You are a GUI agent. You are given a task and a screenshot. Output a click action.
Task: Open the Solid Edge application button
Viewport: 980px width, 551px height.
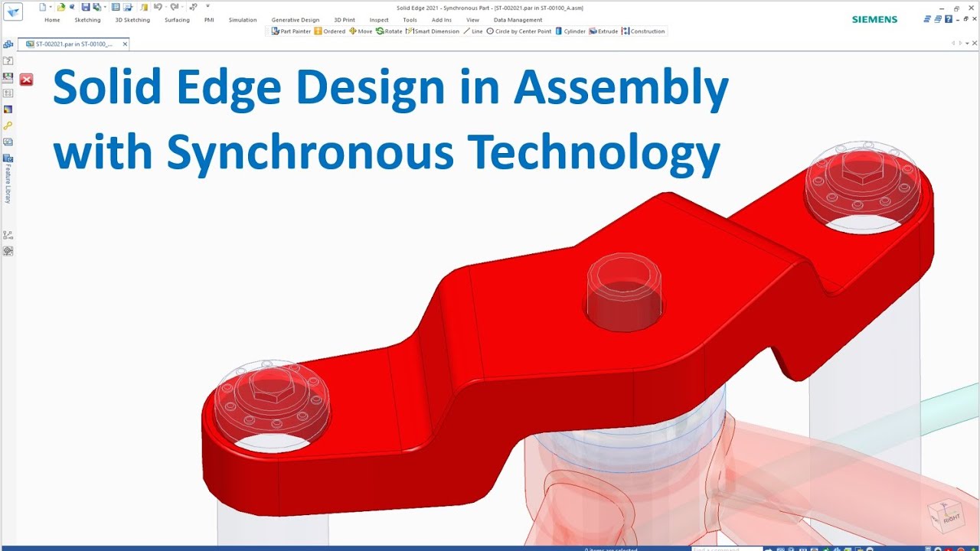(14, 11)
